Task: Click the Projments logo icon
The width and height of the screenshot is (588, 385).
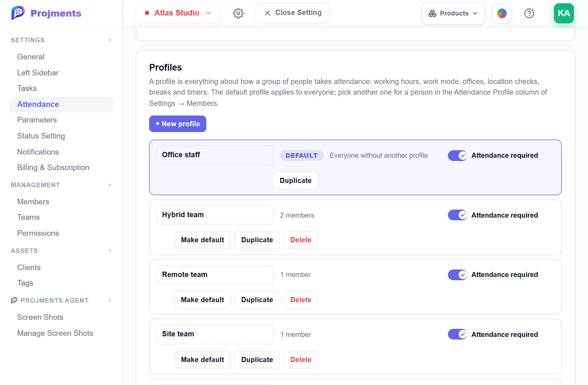Action: tap(18, 13)
